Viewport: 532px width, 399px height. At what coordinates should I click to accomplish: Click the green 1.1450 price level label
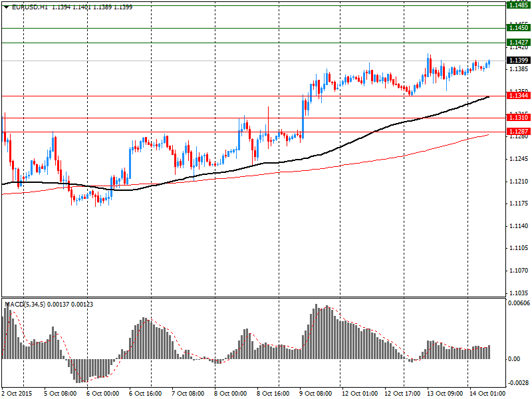pyautogui.click(x=519, y=27)
